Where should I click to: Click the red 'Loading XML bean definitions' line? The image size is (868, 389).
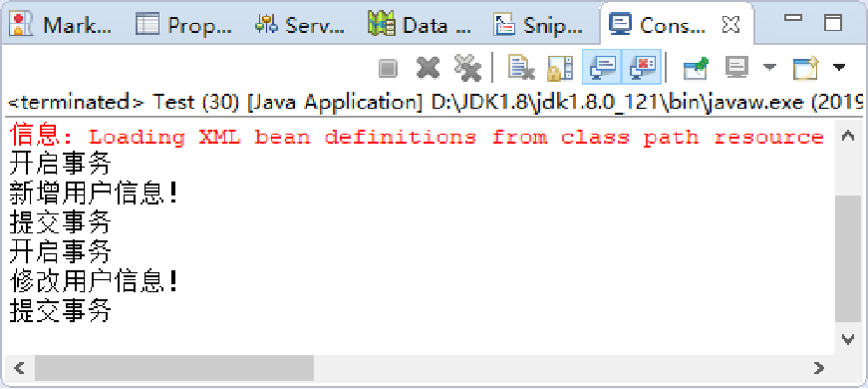(417, 136)
